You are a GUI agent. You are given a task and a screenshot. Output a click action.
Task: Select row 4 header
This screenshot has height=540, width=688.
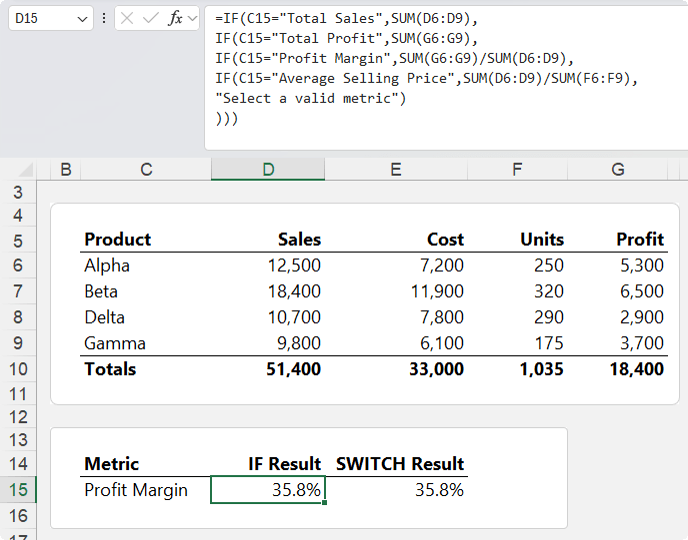click(x=18, y=215)
